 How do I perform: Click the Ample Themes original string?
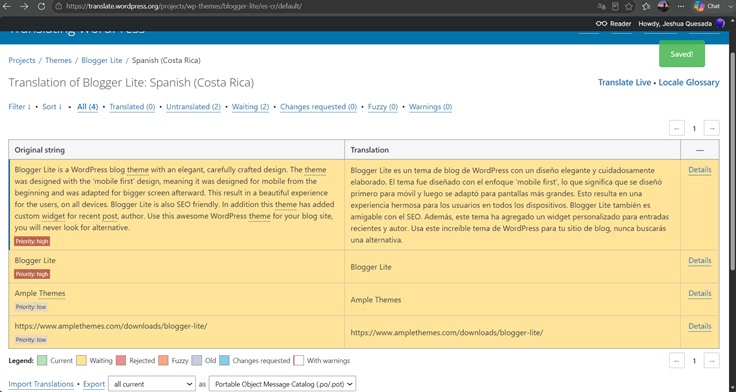coord(40,293)
